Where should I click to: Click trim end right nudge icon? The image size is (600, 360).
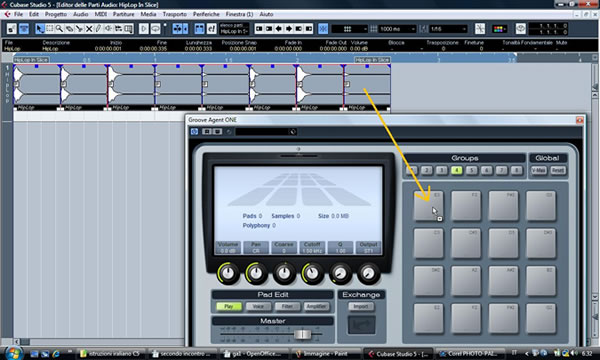(308, 29)
